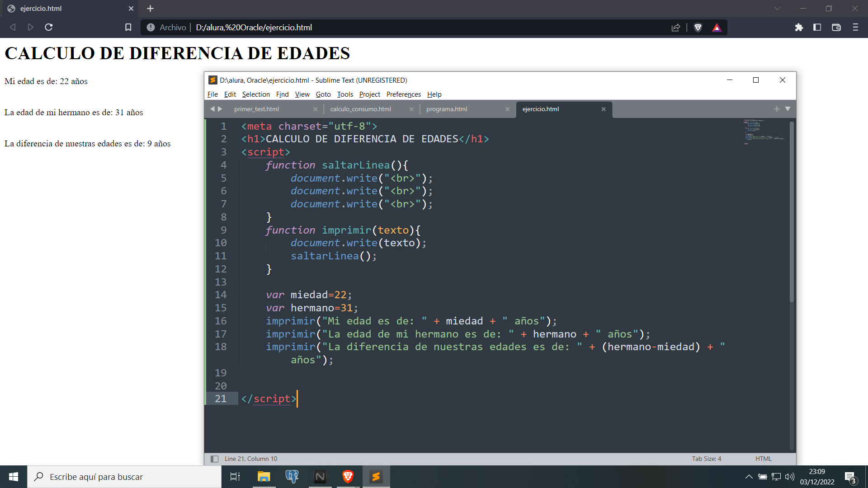This screenshot has height=488, width=868.
Task: Add a new Sublime Text tab
Action: tap(777, 109)
